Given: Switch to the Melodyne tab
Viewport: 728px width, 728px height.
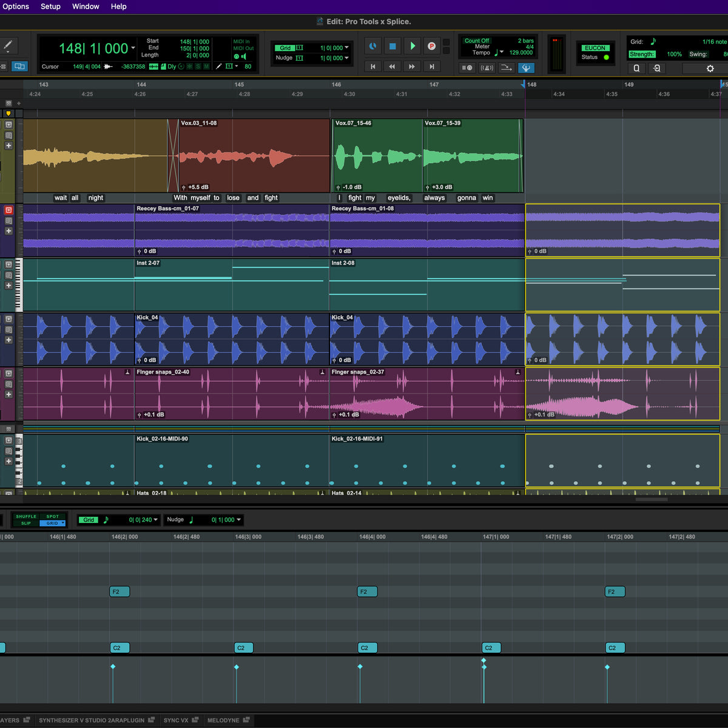Looking at the screenshot, I should pyautogui.click(x=223, y=721).
